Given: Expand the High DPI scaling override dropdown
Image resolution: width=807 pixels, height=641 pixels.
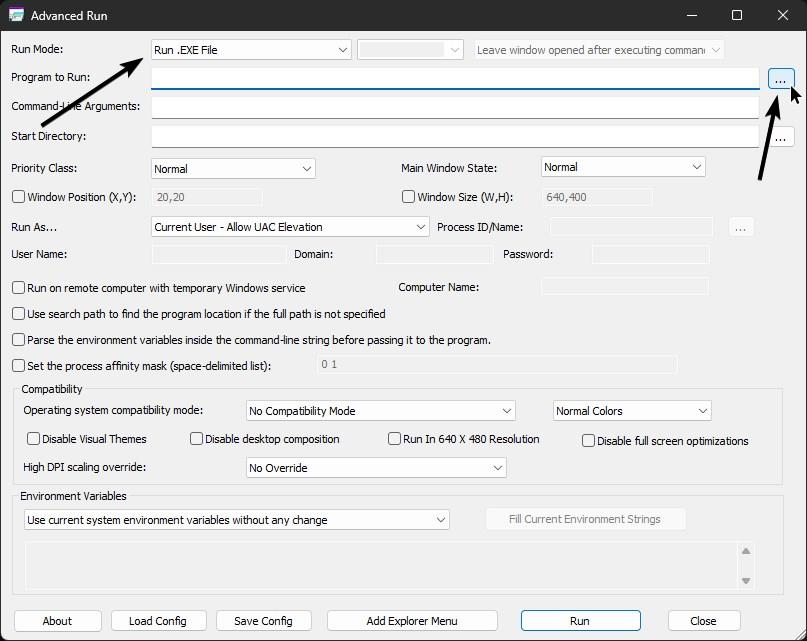Looking at the screenshot, I should click(x=376, y=468).
